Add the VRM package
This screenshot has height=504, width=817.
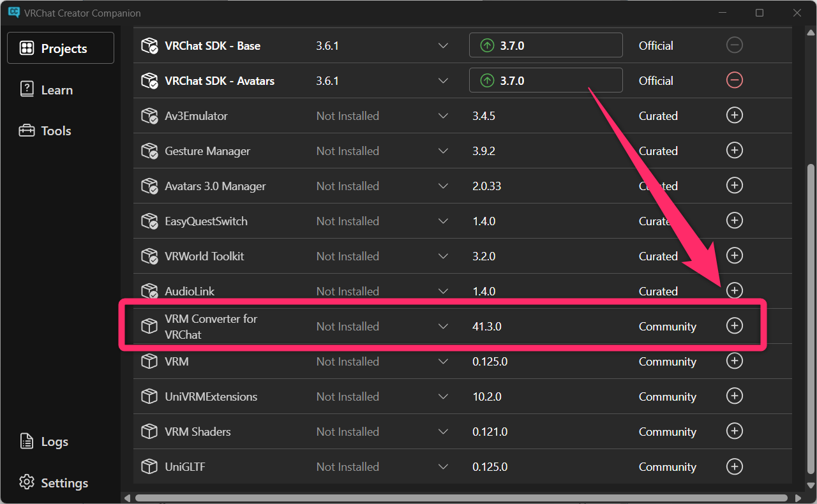pyautogui.click(x=735, y=361)
